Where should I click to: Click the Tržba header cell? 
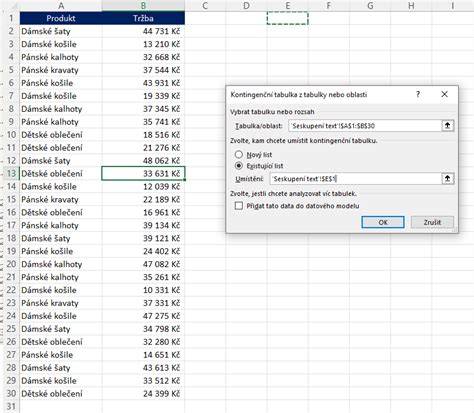[x=143, y=18]
